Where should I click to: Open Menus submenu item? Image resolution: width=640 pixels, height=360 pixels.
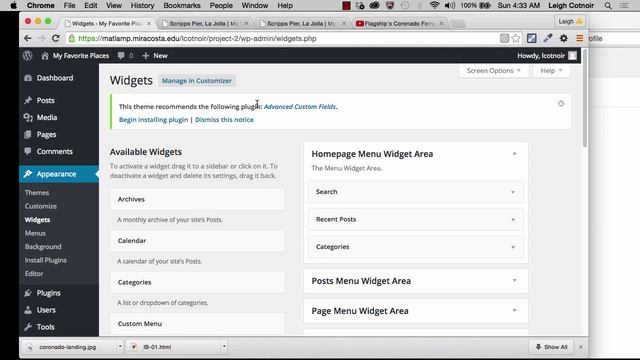click(x=35, y=233)
